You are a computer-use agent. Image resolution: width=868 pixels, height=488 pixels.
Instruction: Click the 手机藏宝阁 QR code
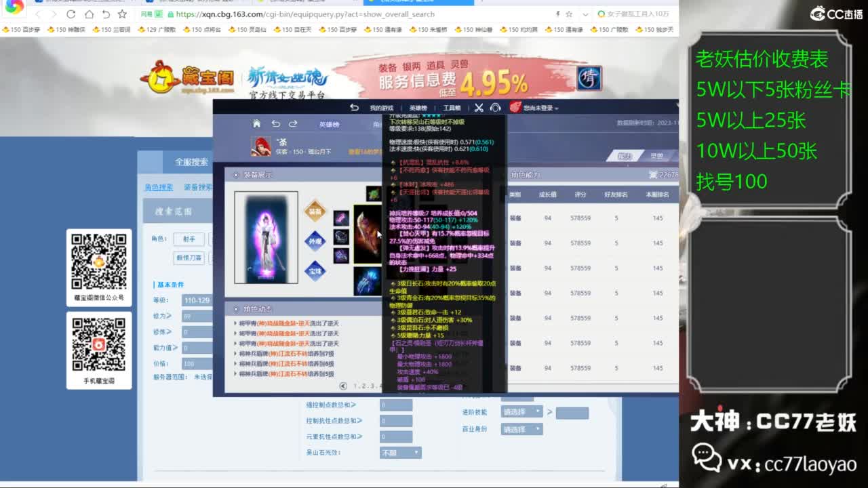pyautogui.click(x=99, y=345)
